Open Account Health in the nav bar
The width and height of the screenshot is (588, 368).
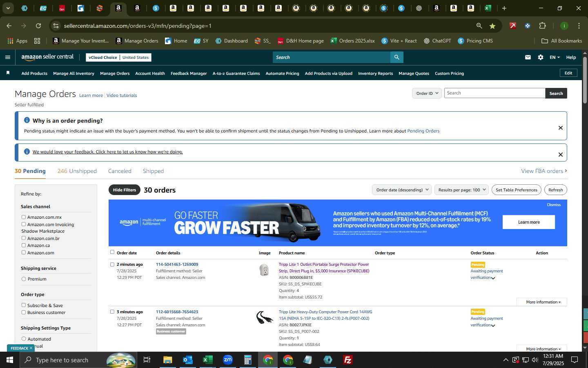150,73
